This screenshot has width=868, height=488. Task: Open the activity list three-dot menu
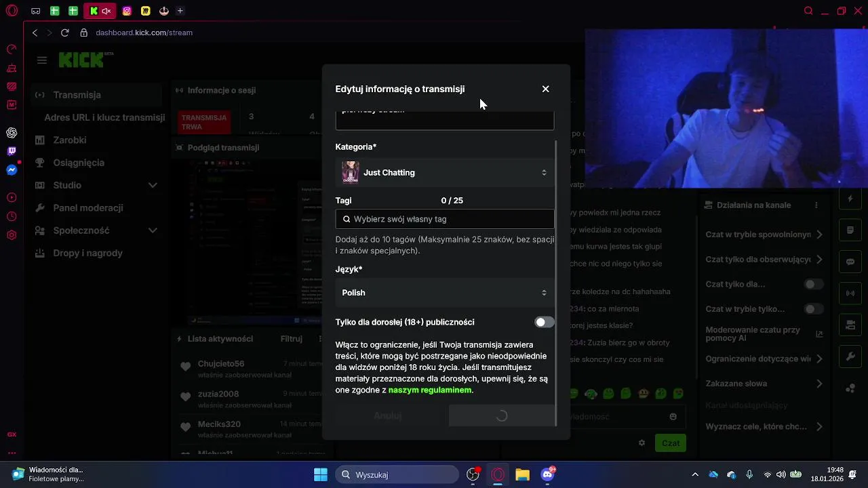click(320, 339)
